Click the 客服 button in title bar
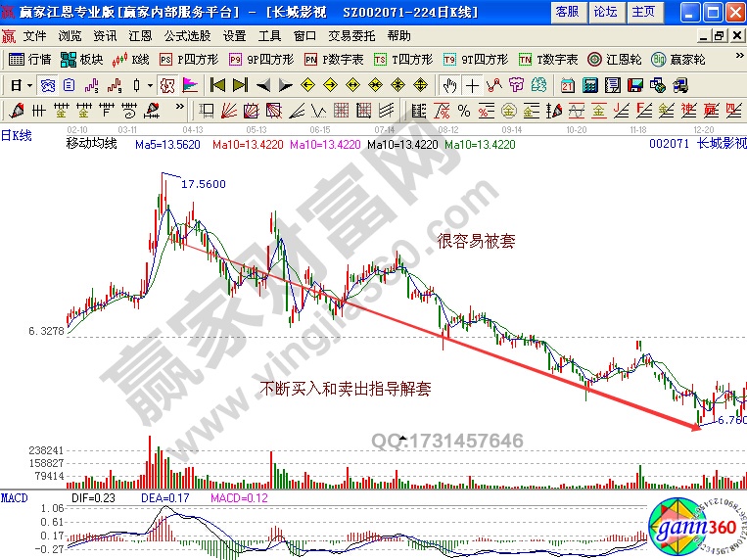Viewport: 747px width, 560px height. (x=566, y=12)
